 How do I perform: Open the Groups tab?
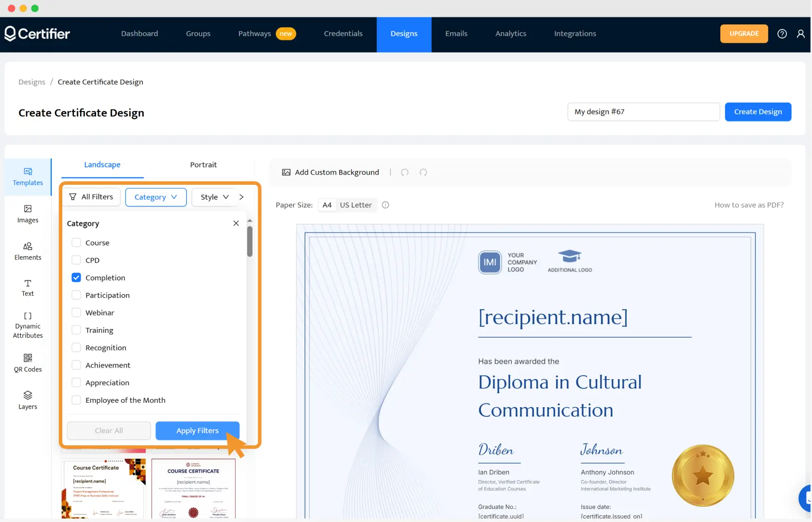click(x=198, y=34)
